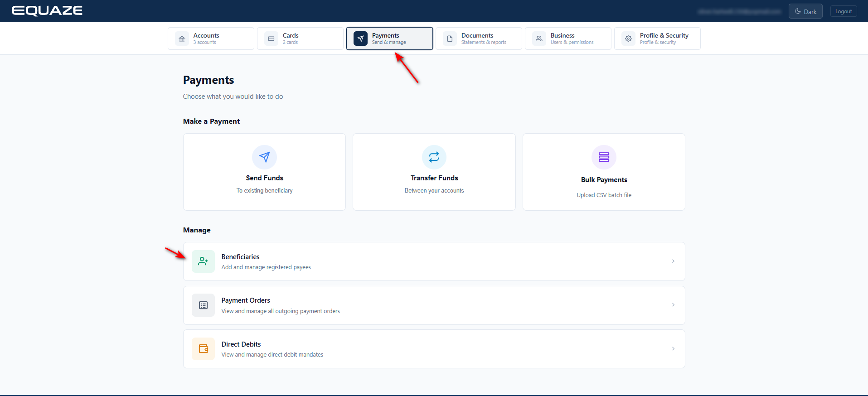The width and height of the screenshot is (868, 396).
Task: Expand the Payment Orders row chevron
Action: [x=673, y=305]
